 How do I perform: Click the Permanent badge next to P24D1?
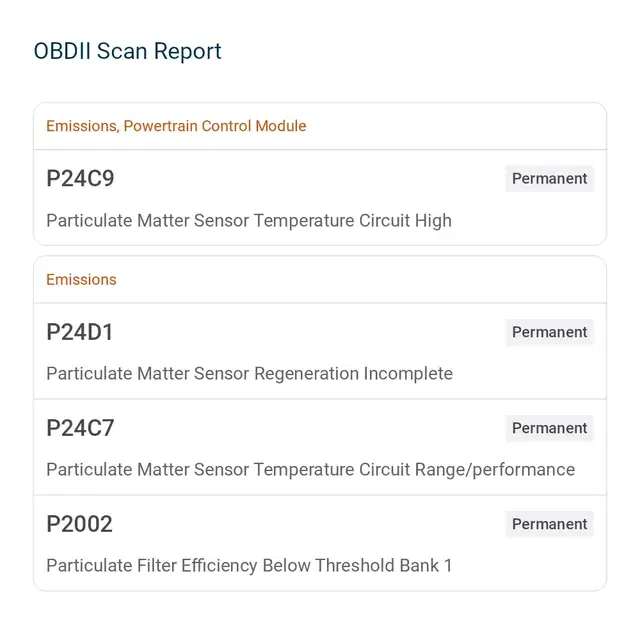tap(549, 332)
